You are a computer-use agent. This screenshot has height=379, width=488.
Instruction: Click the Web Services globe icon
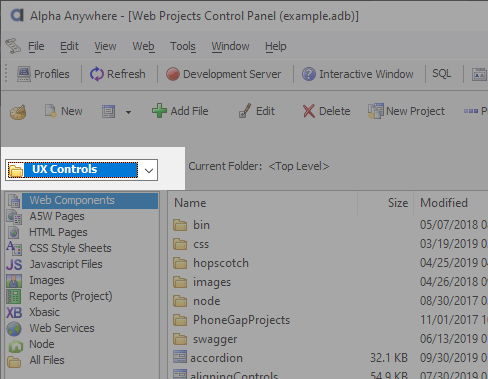click(x=14, y=329)
